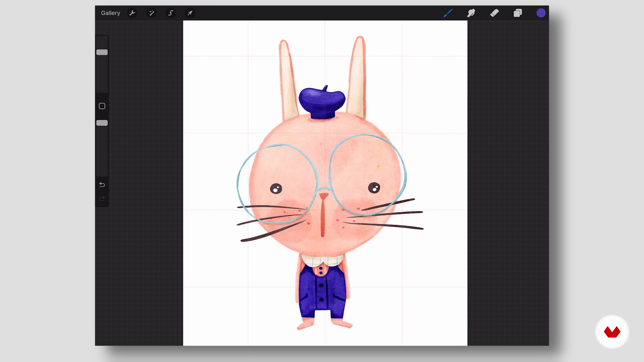Tap the rabbit's blue beret on canvas
Viewport: 644px width, 362px height.
[322, 102]
